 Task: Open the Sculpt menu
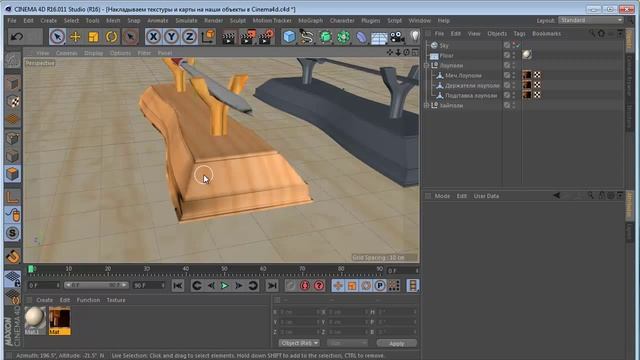[x=238, y=20]
